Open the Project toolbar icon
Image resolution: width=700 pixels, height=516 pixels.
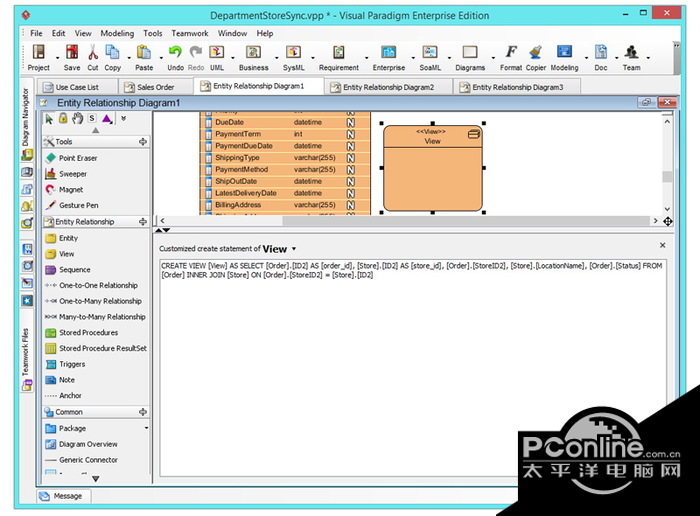(x=39, y=52)
